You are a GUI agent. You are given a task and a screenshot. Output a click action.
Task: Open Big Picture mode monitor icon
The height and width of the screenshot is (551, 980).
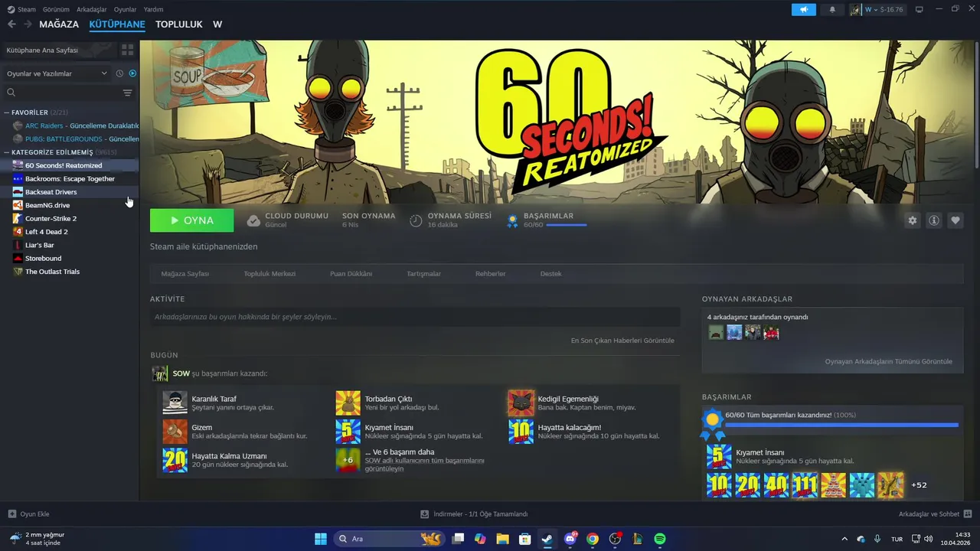point(920,9)
